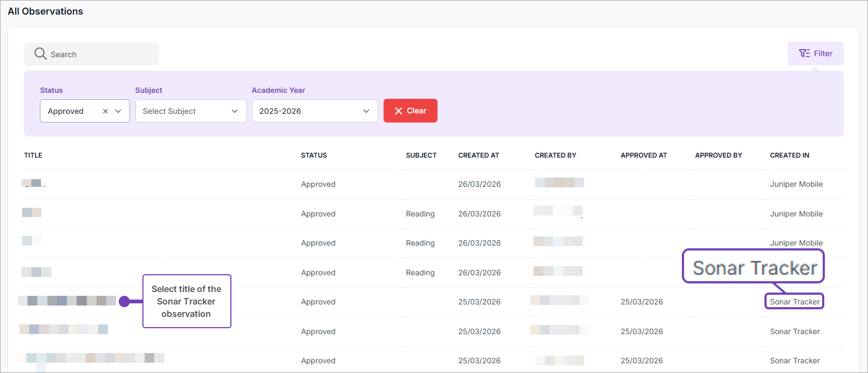Open the last Sonar Tracker observation title

pyautogui.click(x=90, y=358)
